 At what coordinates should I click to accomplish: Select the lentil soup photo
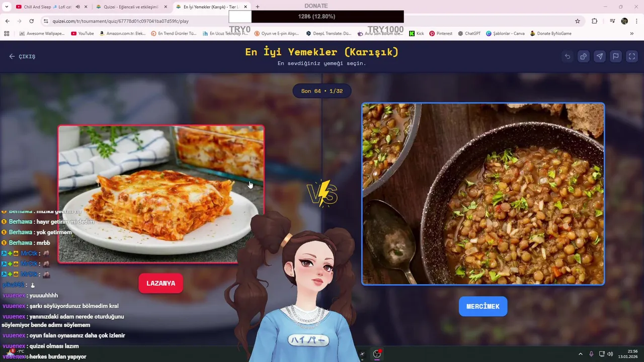(x=483, y=194)
